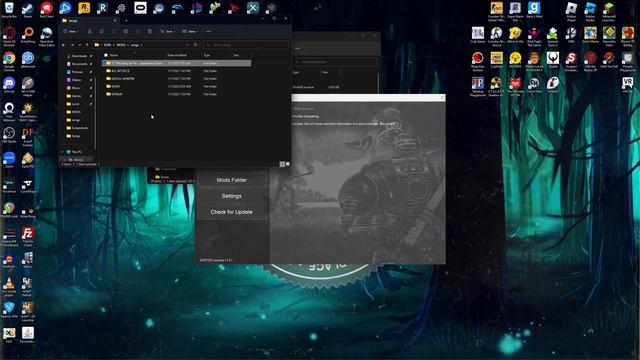Click in the Explorer search box
Screen dimensions: 640x360
click(x=246, y=45)
